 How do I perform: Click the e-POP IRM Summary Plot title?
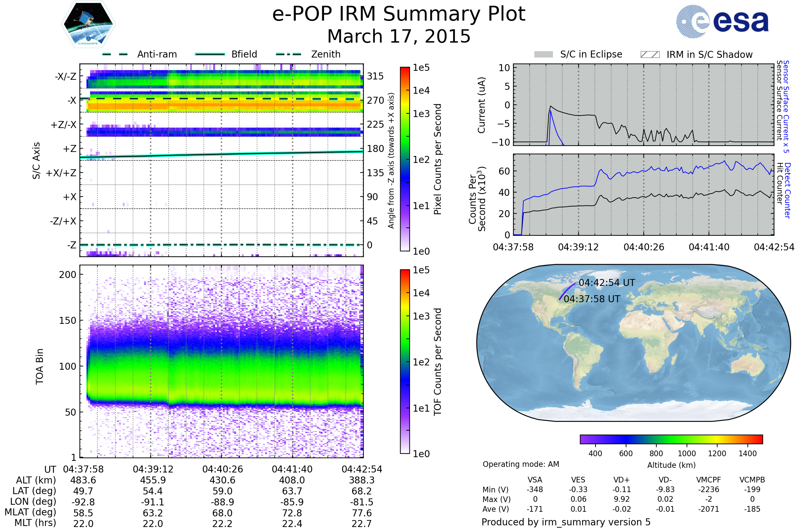[399, 14]
